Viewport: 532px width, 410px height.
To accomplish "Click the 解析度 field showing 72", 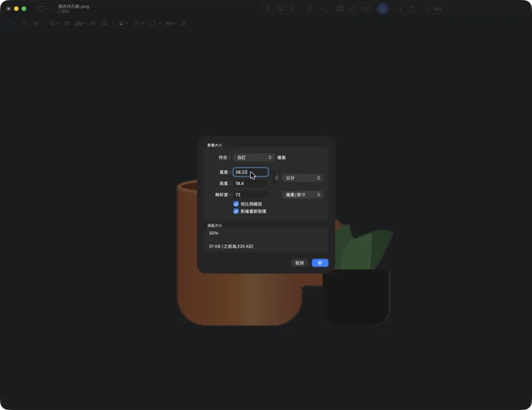I will click(250, 195).
